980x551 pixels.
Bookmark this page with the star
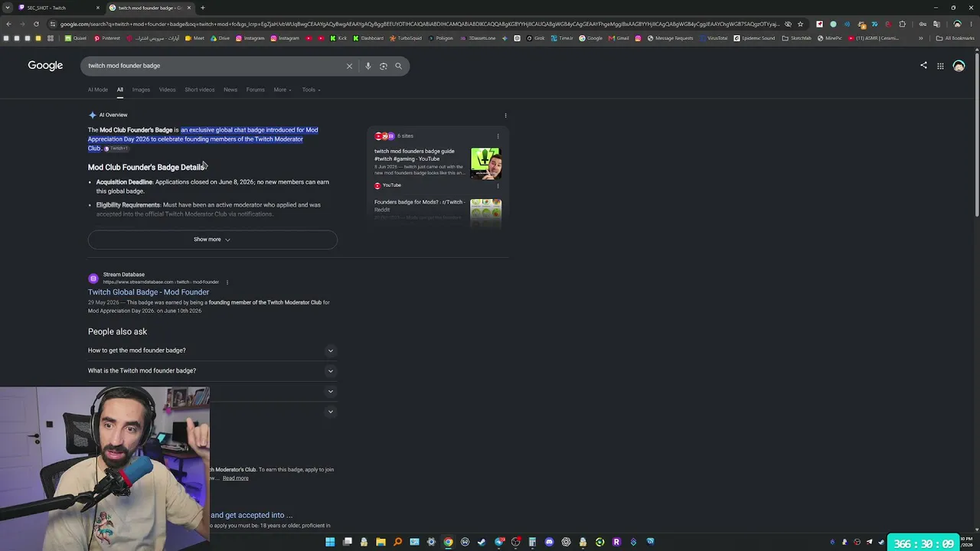click(800, 24)
